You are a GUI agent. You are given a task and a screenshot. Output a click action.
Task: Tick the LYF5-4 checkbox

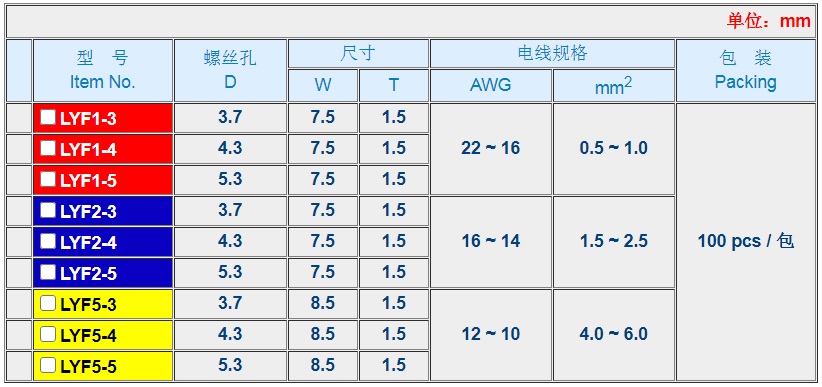[48, 334]
